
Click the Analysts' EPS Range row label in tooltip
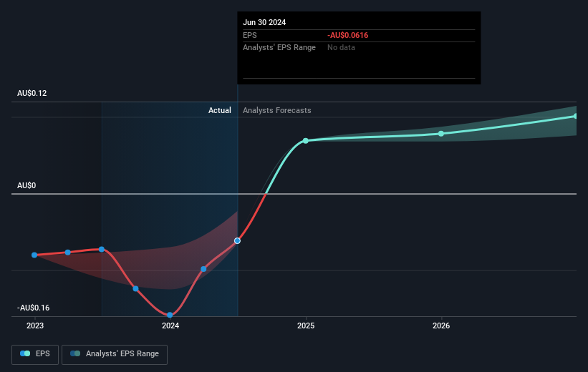279,48
